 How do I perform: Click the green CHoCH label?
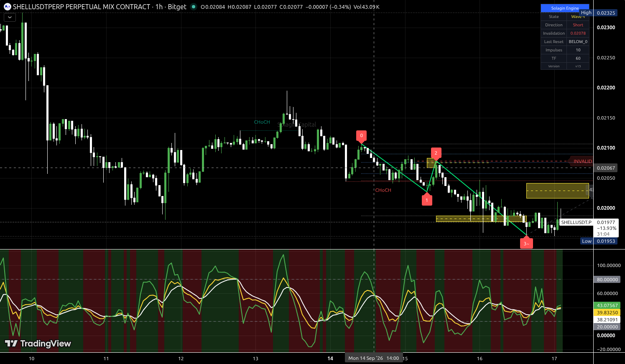tap(262, 122)
